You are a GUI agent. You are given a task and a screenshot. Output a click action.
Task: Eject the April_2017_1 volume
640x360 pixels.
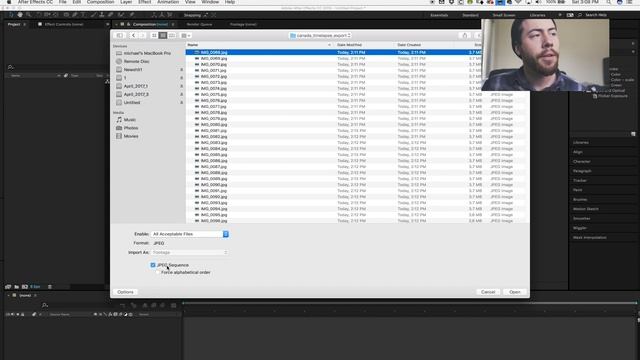click(x=181, y=86)
